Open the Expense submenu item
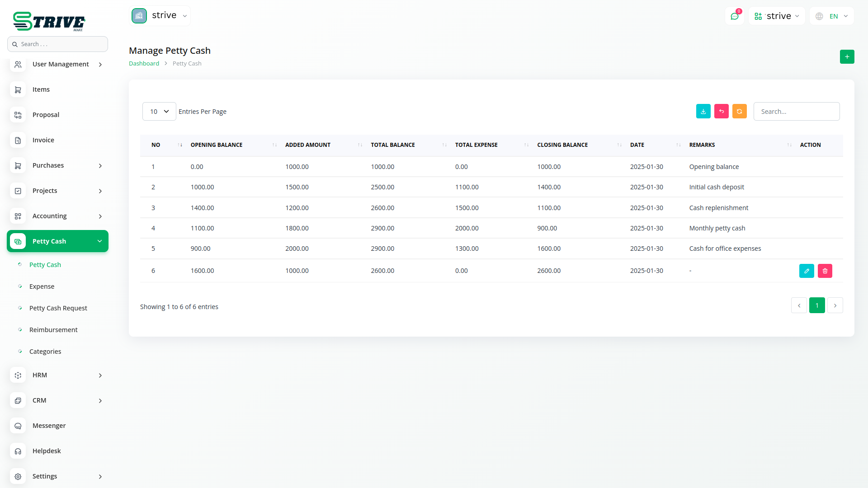This screenshot has width=868, height=488. click(42, 286)
